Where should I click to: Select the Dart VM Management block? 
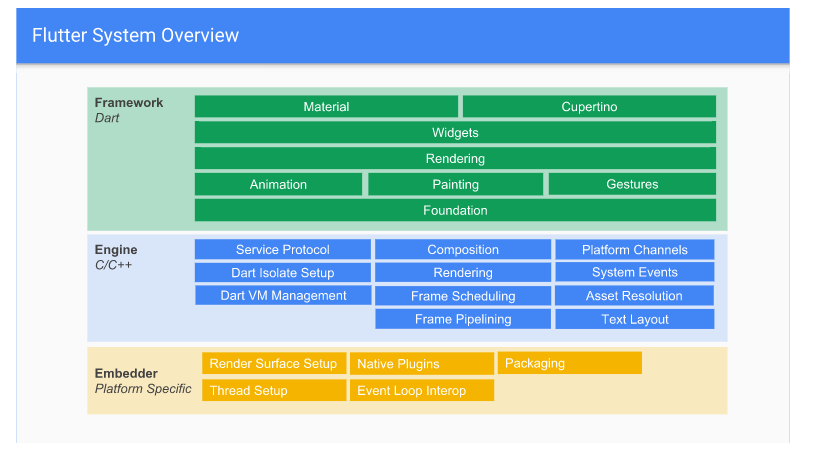pyautogui.click(x=283, y=296)
